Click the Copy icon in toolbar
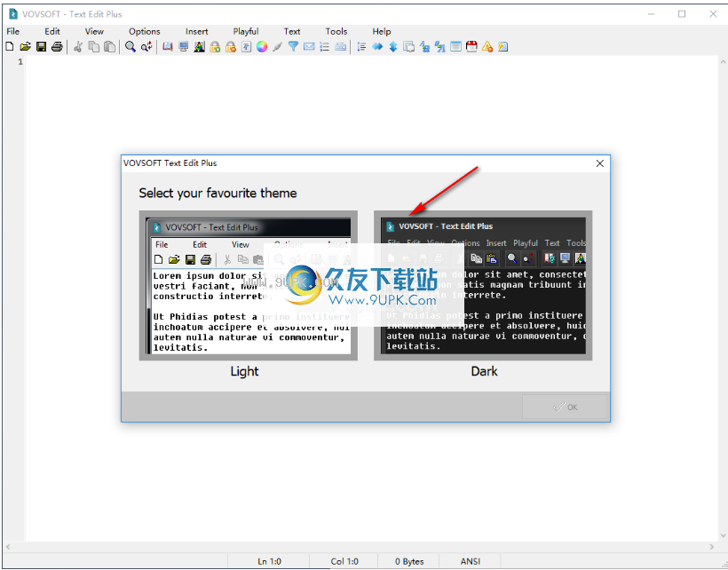Viewport: 728px width, 570px height. 94,46
